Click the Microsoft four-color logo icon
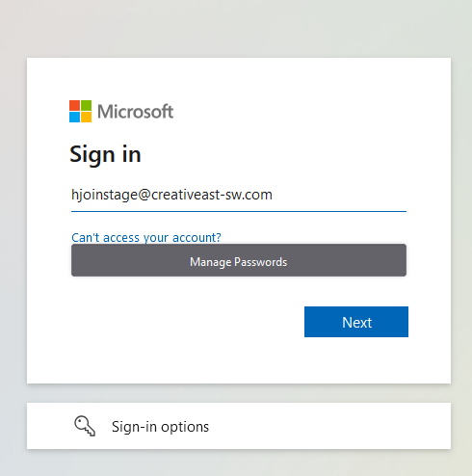This screenshot has height=476, width=472. 80,111
